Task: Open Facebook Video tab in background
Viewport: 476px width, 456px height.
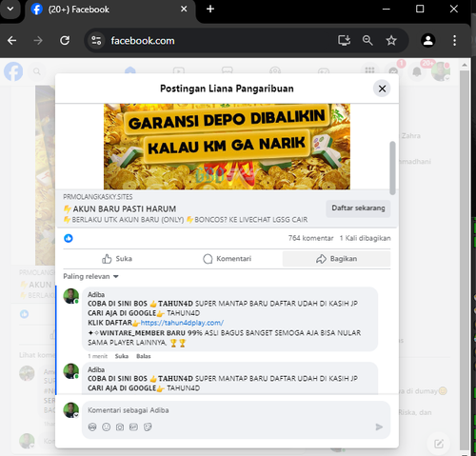Action: click(179, 70)
